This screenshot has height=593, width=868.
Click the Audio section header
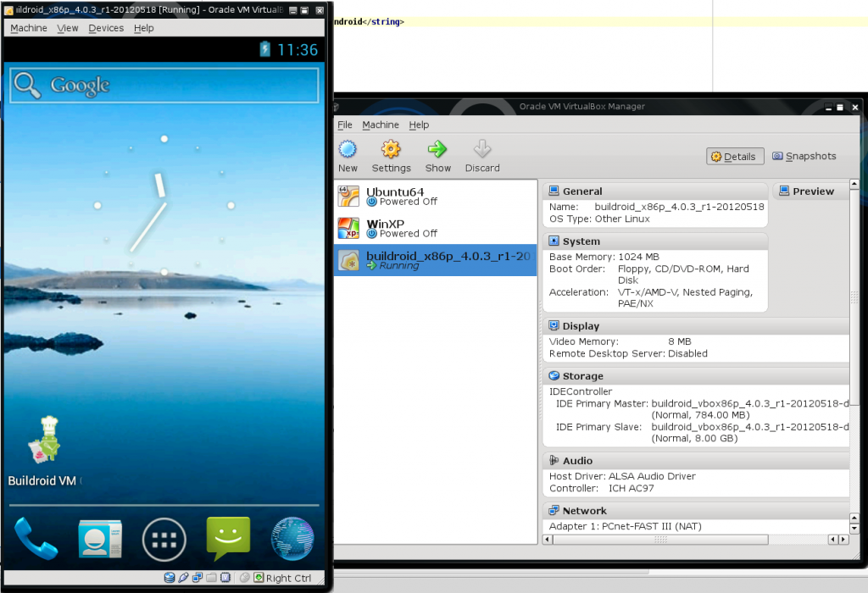click(696, 460)
